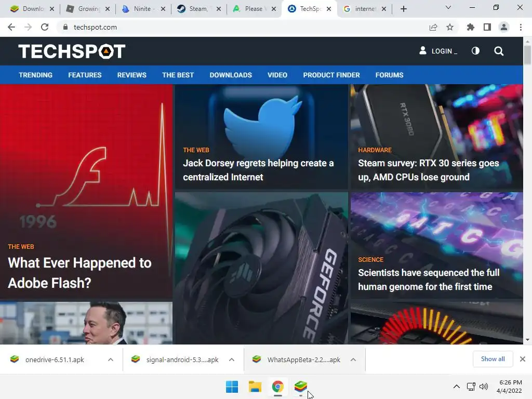Toggle dark mode contrast icon

[x=476, y=51]
